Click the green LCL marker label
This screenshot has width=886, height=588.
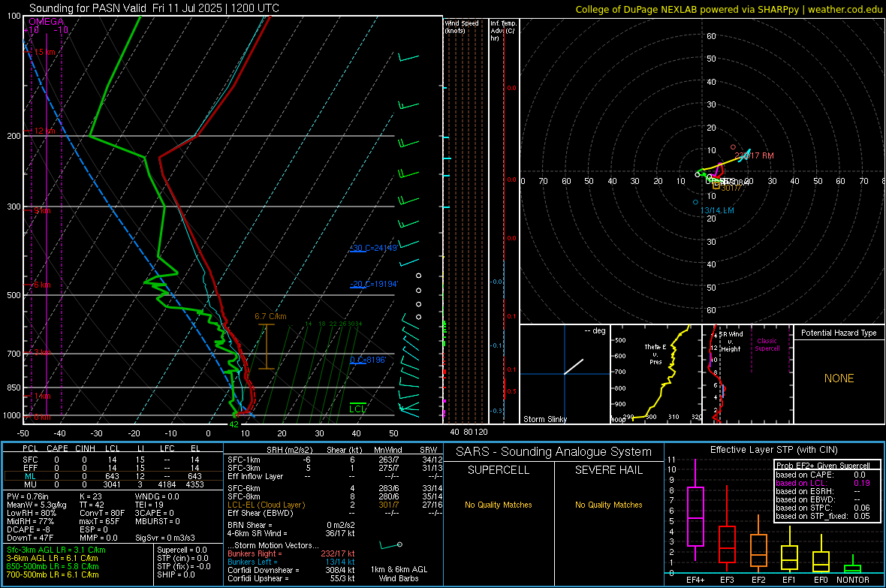click(357, 409)
